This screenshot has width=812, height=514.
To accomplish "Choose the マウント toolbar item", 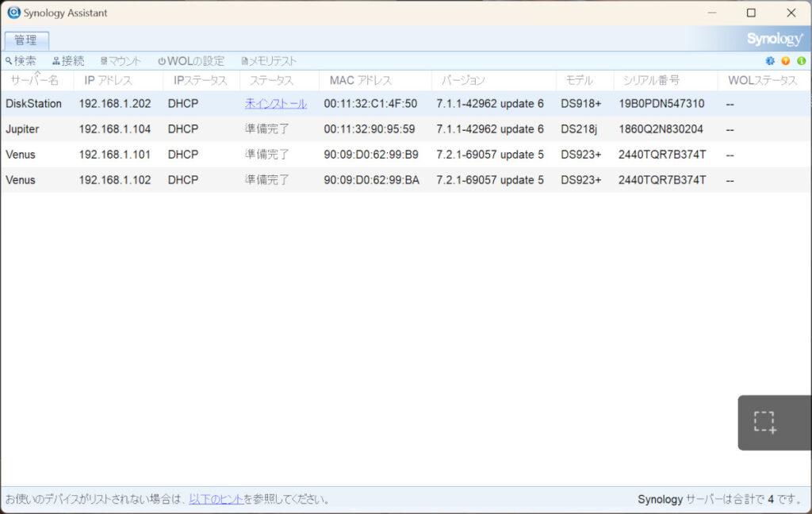I will 121,60.
